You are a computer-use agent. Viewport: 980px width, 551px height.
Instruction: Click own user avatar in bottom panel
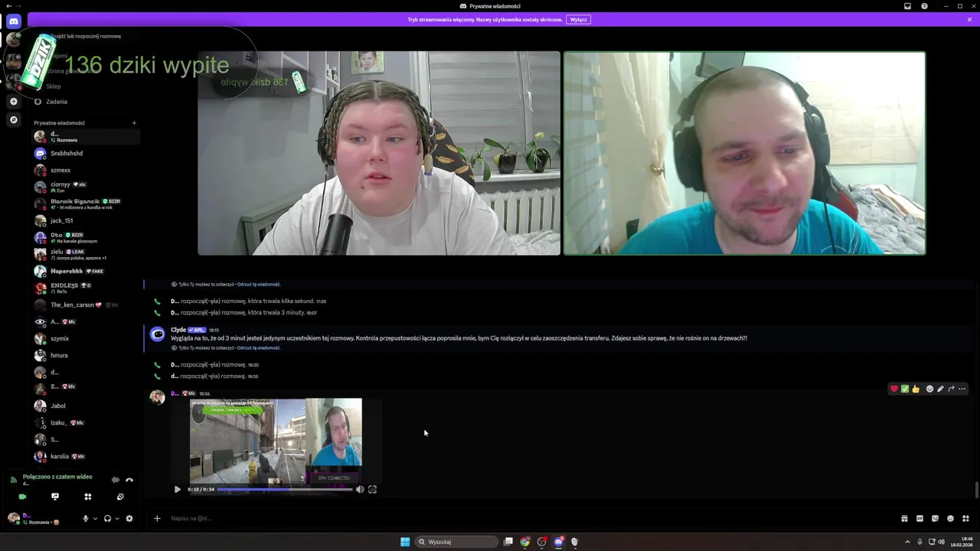click(x=14, y=518)
